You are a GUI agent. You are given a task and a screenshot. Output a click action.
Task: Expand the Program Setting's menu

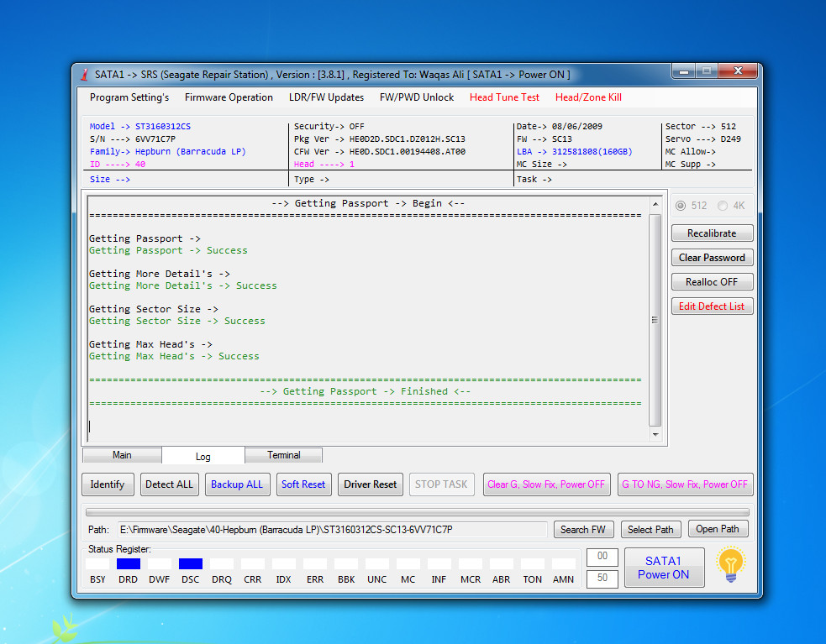pos(129,97)
